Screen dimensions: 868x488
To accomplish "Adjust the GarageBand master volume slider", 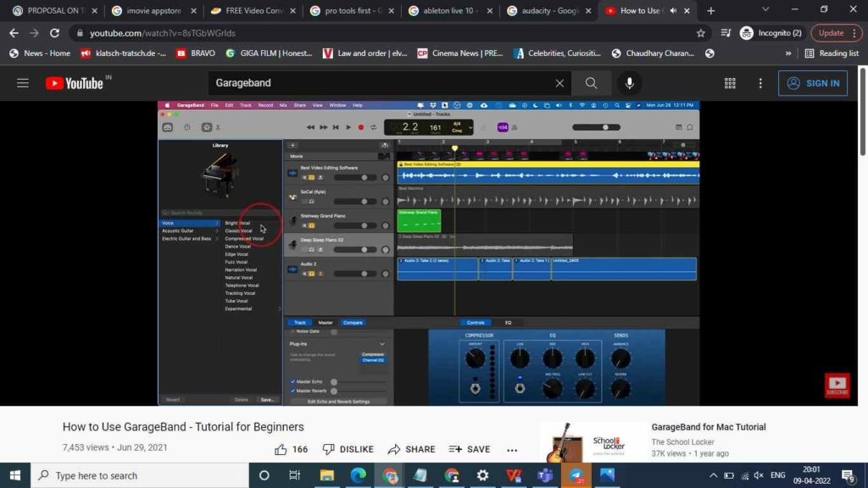I will click(x=597, y=127).
